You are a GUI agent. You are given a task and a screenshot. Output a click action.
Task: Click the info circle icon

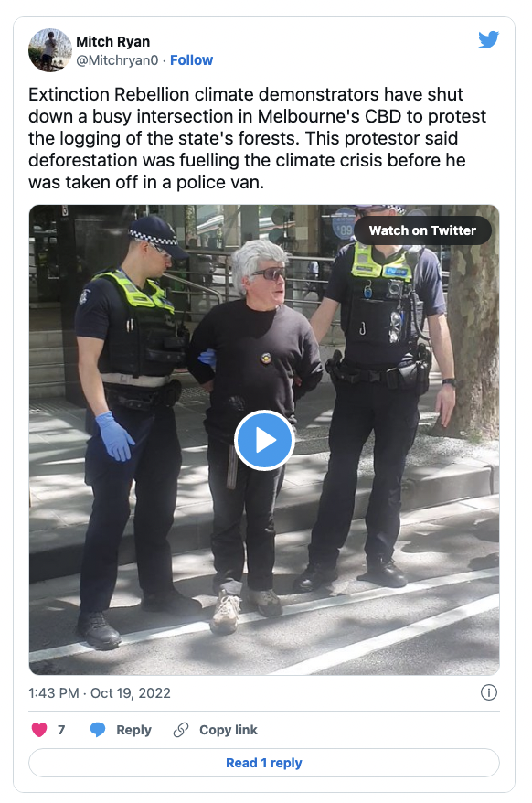pyautogui.click(x=488, y=692)
